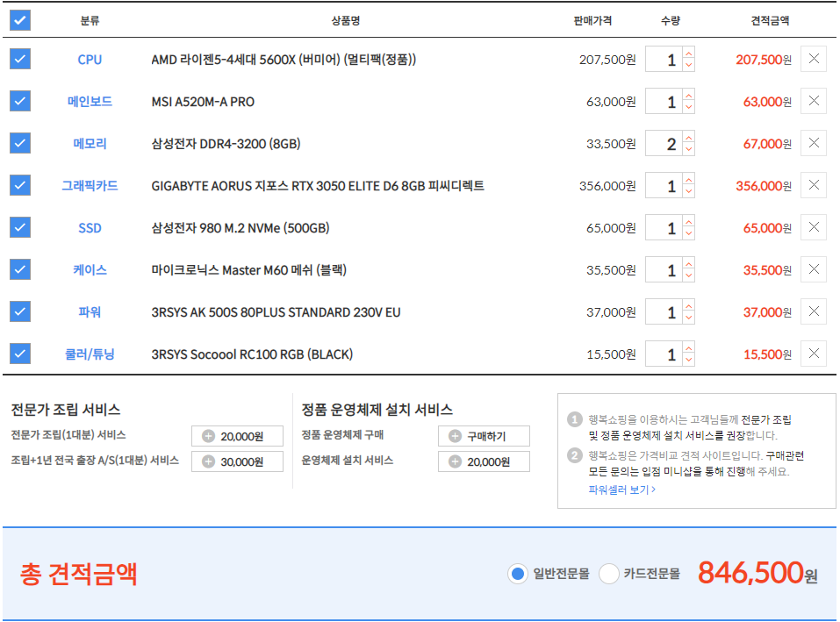Viewport: 840px width, 622px height.
Task: Increase 메모리 quantity with the up arrow
Action: coord(689,137)
